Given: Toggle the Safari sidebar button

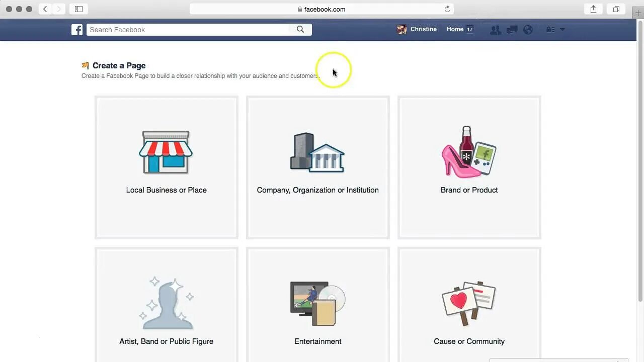Looking at the screenshot, I should [x=79, y=9].
